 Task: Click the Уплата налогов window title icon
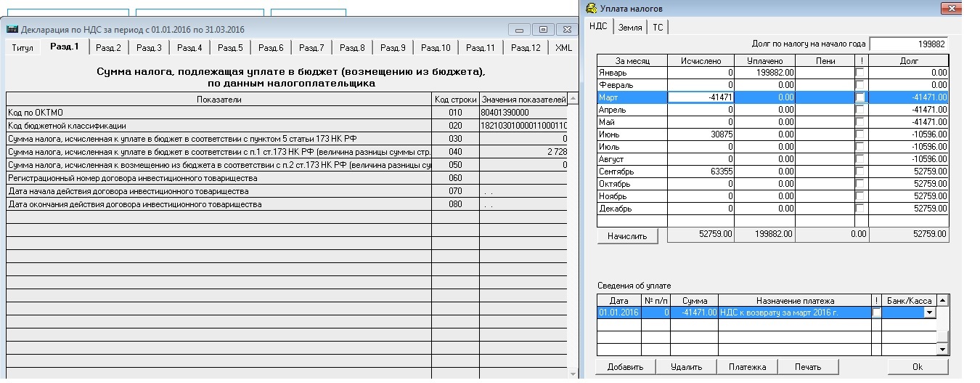592,8
